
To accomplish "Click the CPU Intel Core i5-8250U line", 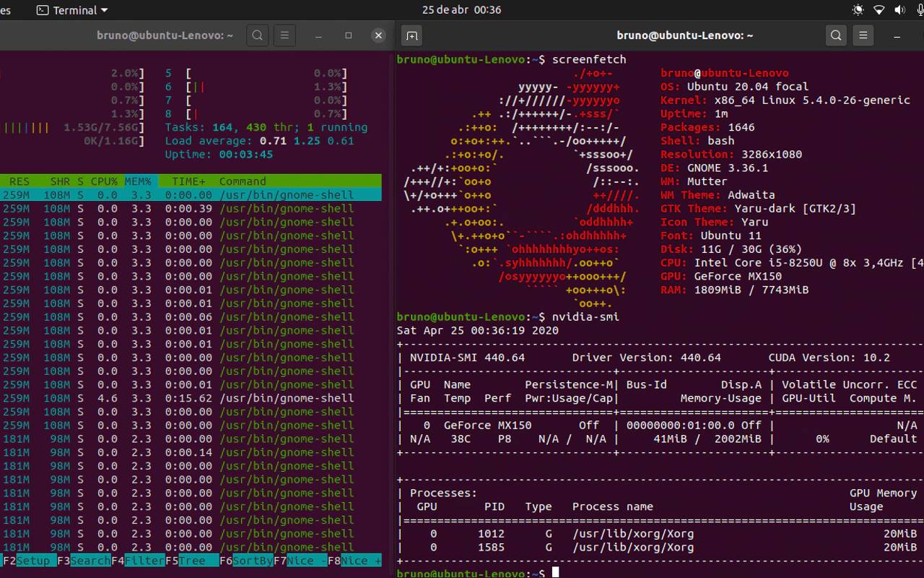I will 792,263.
